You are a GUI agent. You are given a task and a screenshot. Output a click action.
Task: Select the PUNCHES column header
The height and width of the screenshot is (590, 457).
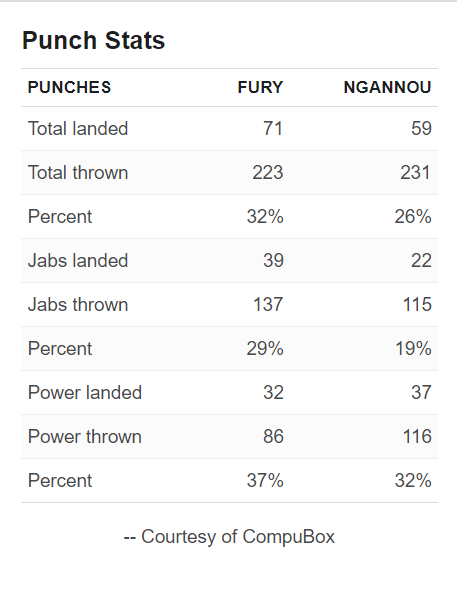(x=70, y=87)
